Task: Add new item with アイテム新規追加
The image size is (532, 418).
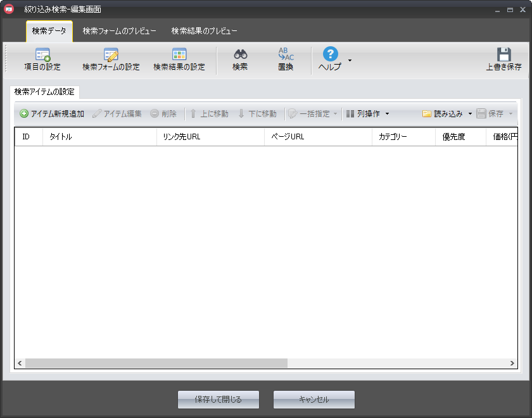Action: point(52,114)
